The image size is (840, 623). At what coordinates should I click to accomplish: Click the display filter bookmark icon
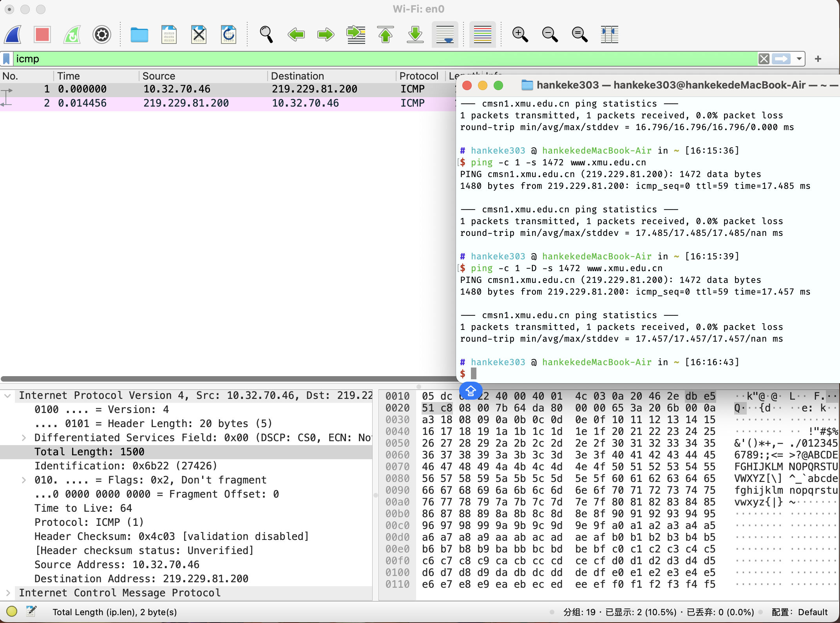coord(7,59)
